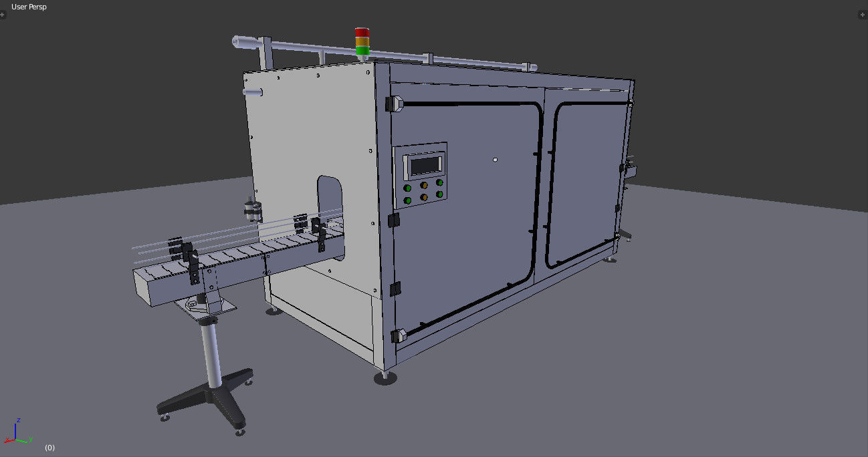The height and width of the screenshot is (457, 868).
Task: Click the white knob on the front door
Action: (494, 159)
